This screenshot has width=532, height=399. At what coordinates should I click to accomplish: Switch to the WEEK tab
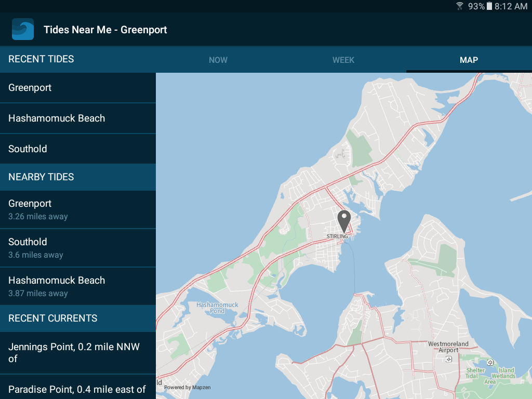pyautogui.click(x=343, y=60)
